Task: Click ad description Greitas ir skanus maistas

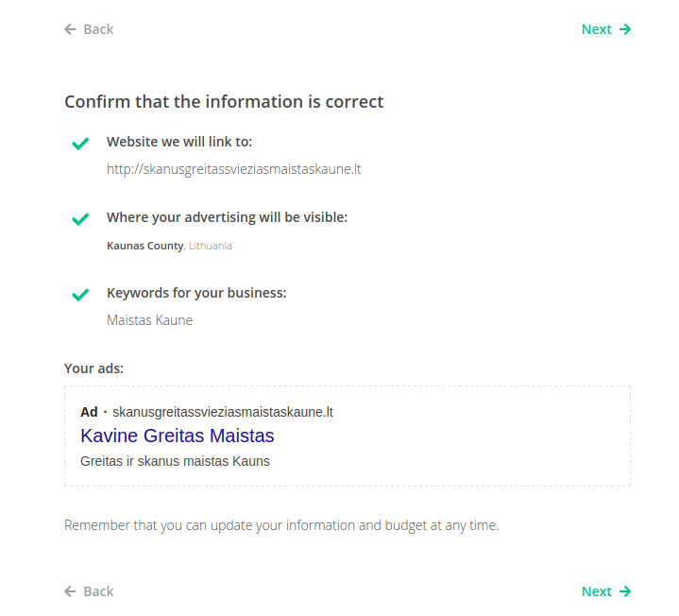Action: click(x=175, y=461)
